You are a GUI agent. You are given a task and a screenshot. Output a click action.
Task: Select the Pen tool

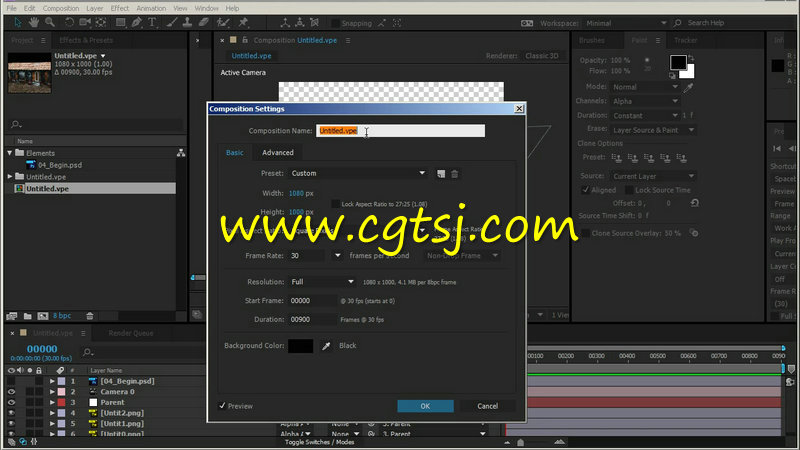(x=136, y=22)
